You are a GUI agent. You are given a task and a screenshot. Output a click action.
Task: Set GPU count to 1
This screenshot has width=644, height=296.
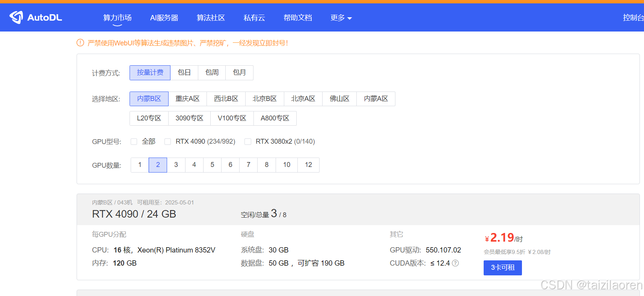click(x=140, y=165)
